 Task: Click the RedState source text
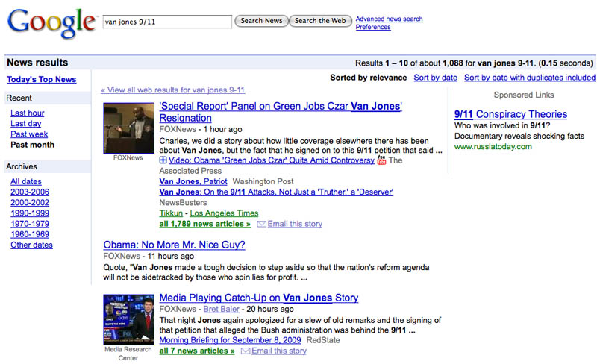pyautogui.click(x=323, y=340)
